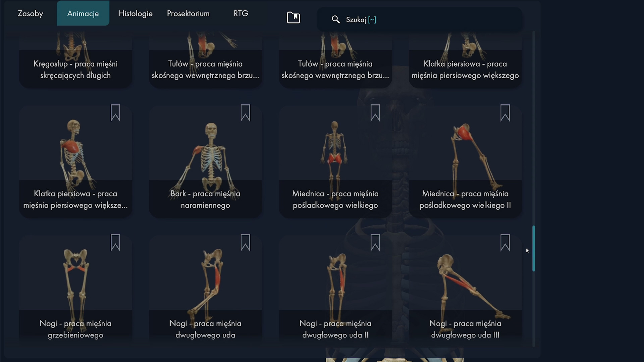The width and height of the screenshot is (644, 362).
Task: Toggle bookmark on Nogi dwugłowego uda III
Action: 505,243
